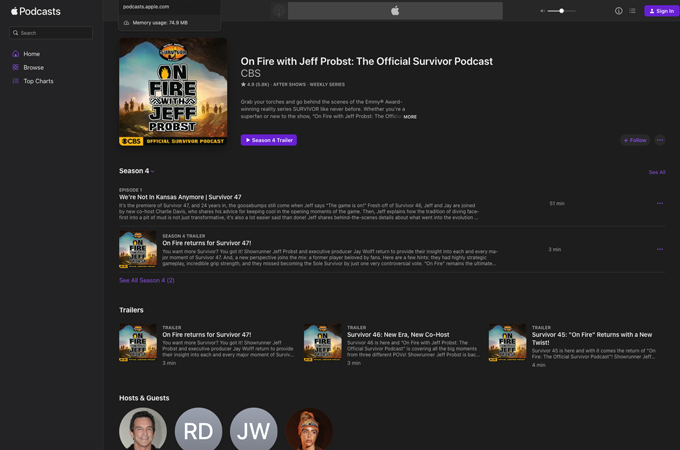The width and height of the screenshot is (680, 450).
Task: Click the info circle icon in toolbar
Action: pyautogui.click(x=618, y=11)
